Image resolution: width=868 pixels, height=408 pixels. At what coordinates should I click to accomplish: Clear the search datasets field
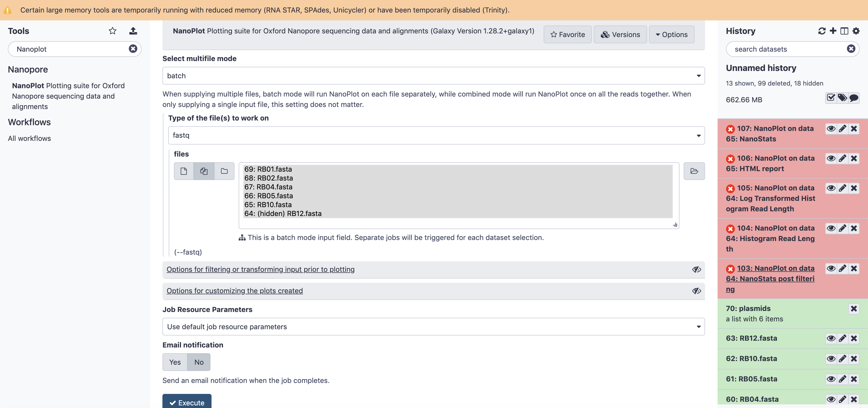(x=851, y=49)
